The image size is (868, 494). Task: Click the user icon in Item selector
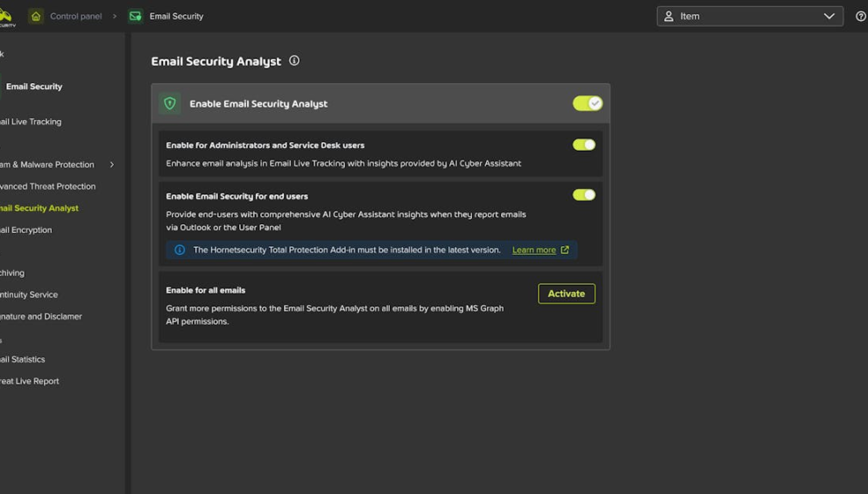tap(668, 16)
